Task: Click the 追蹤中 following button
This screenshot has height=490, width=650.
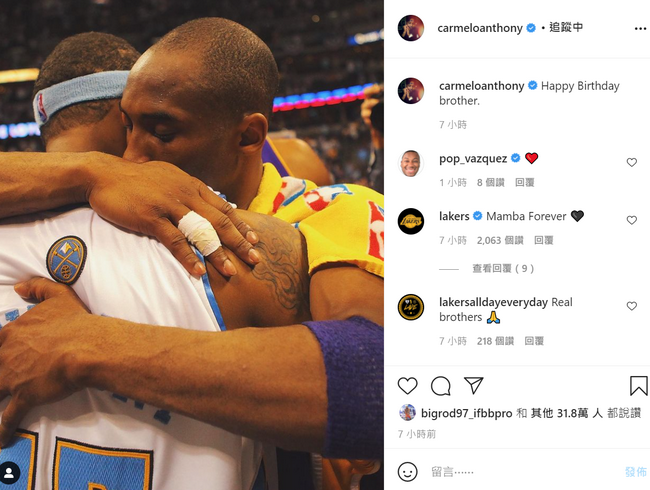Action: coord(566,27)
